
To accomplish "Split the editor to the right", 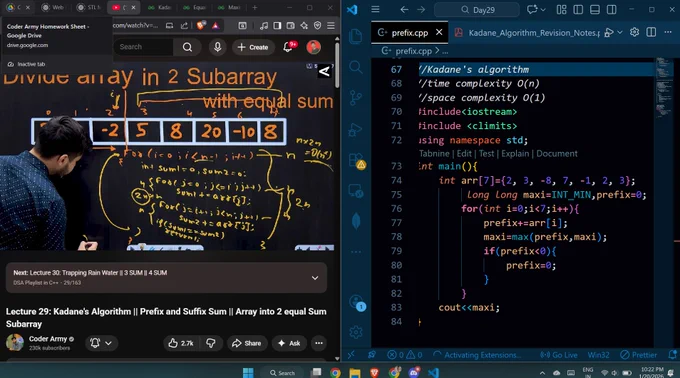I will (x=651, y=32).
